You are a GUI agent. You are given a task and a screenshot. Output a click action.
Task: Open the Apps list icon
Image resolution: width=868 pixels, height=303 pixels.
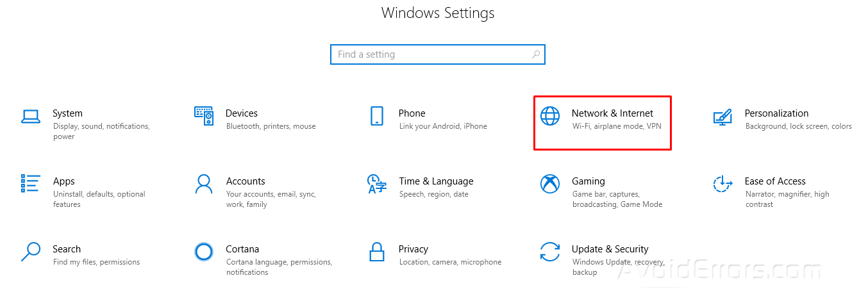click(x=31, y=183)
